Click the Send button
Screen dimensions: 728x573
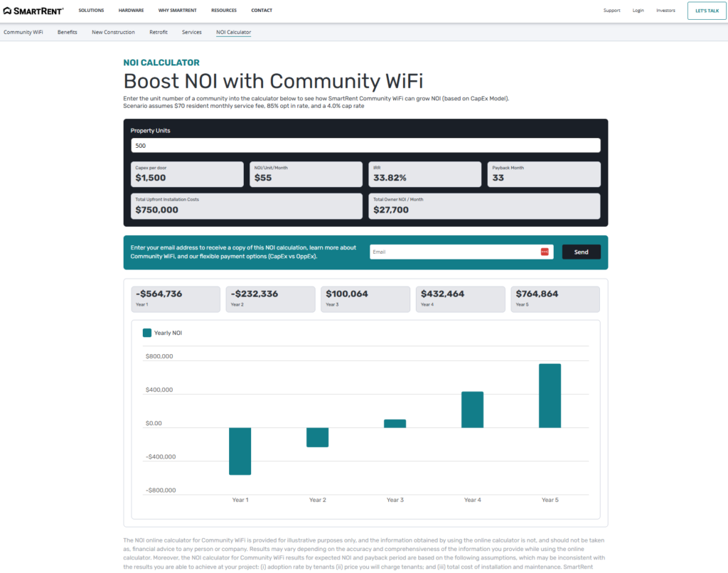tap(580, 251)
